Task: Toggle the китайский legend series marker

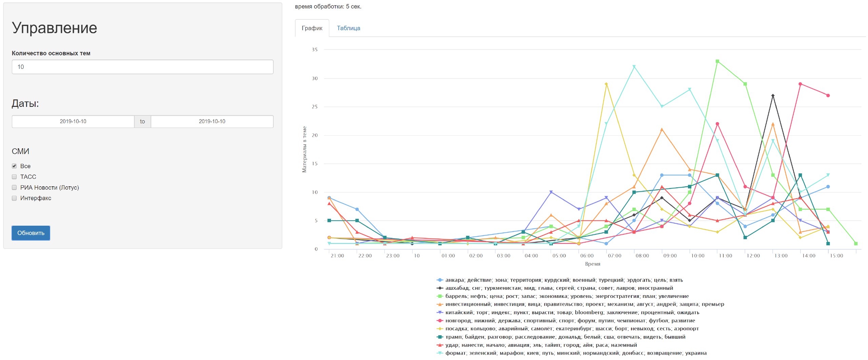Action: [440, 312]
